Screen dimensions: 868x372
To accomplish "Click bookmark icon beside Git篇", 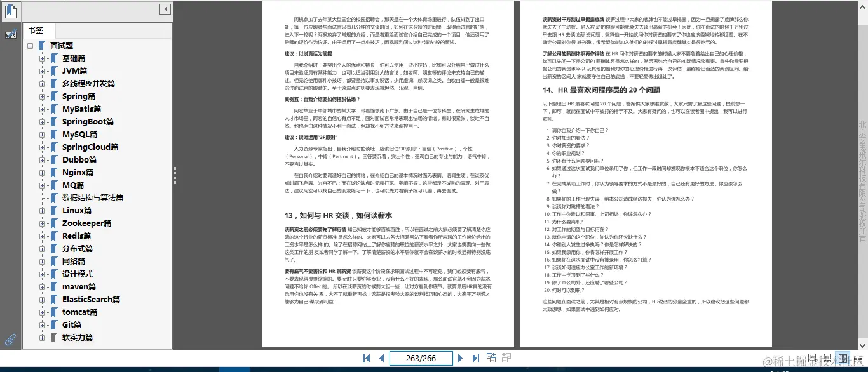I will click(55, 325).
